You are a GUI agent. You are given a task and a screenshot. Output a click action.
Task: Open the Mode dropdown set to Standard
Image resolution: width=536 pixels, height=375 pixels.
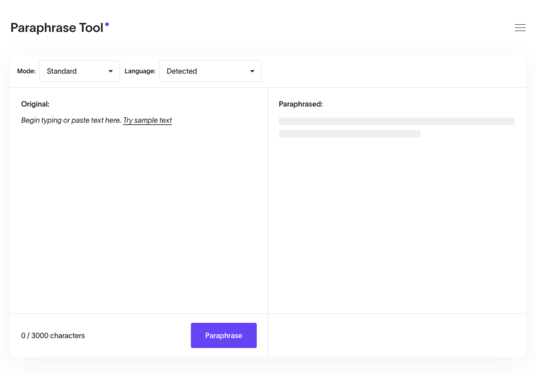click(80, 71)
